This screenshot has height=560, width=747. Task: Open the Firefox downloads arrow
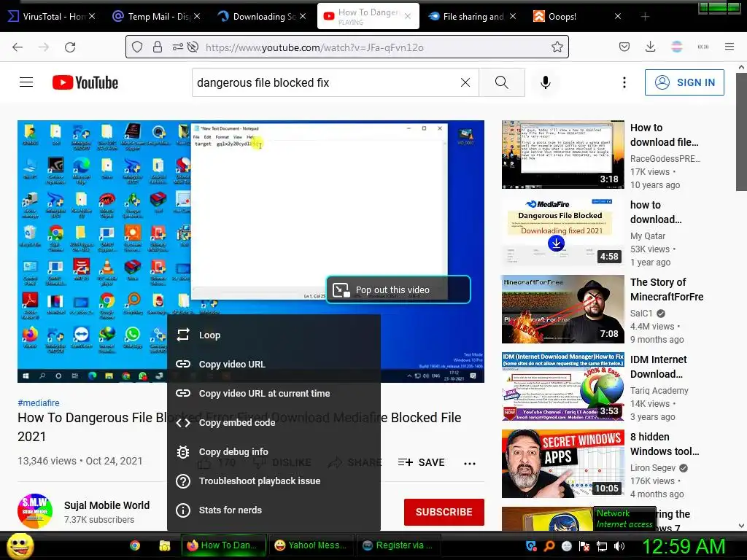650,47
